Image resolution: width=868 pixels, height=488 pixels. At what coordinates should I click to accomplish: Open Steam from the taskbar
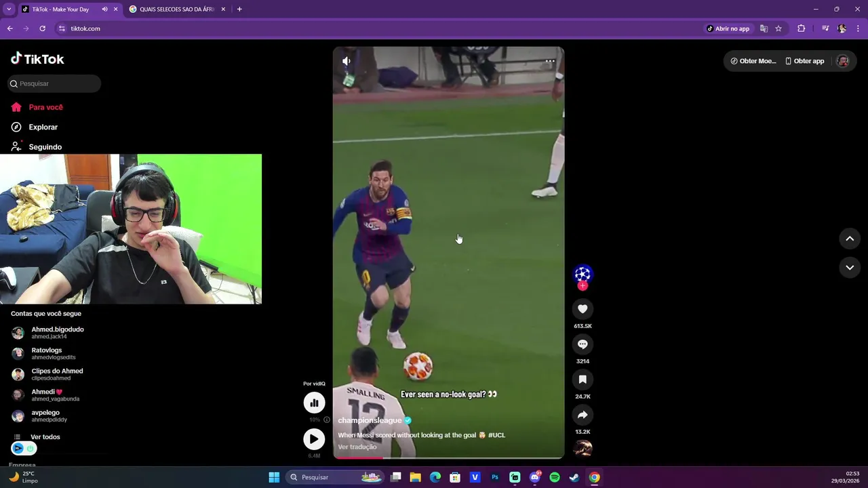pos(574,477)
